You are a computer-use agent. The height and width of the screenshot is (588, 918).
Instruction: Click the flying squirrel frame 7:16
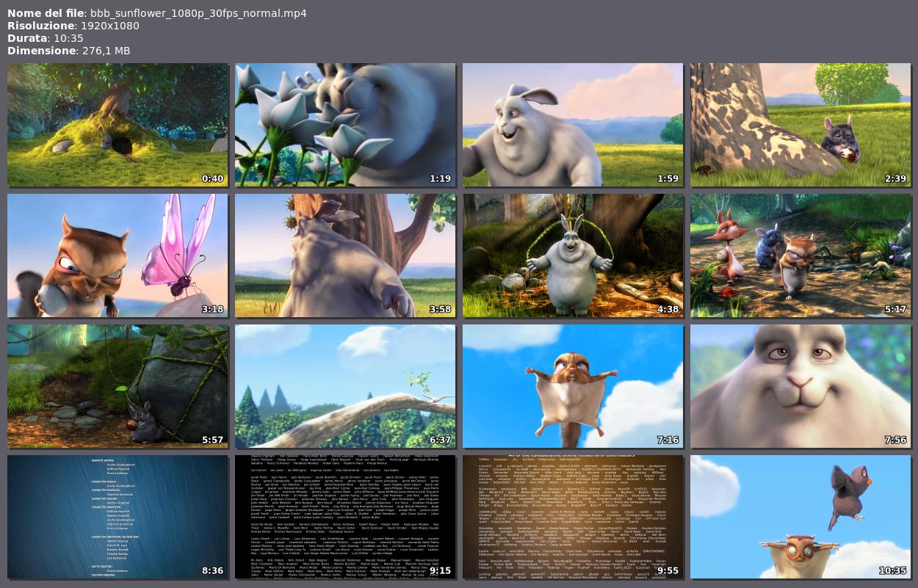click(573, 386)
